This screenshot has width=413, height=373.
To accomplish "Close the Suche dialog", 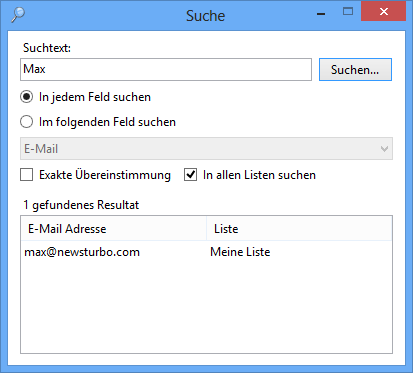I will 384,12.
